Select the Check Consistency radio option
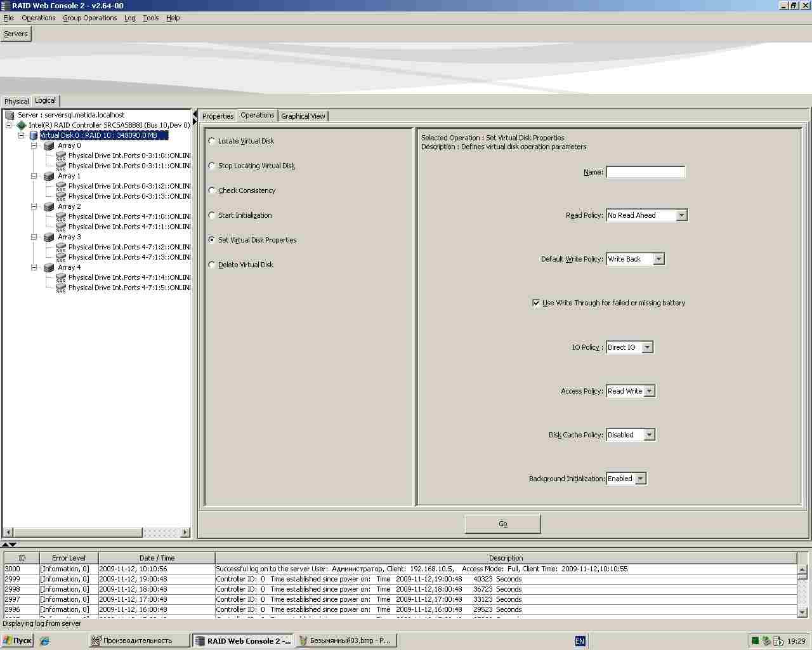The image size is (812, 650). 212,190
